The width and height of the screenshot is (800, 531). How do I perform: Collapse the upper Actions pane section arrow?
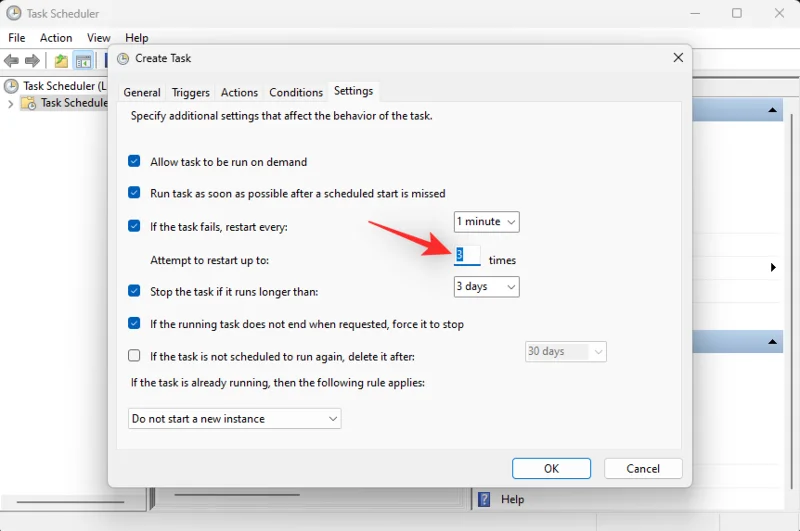tap(772, 110)
